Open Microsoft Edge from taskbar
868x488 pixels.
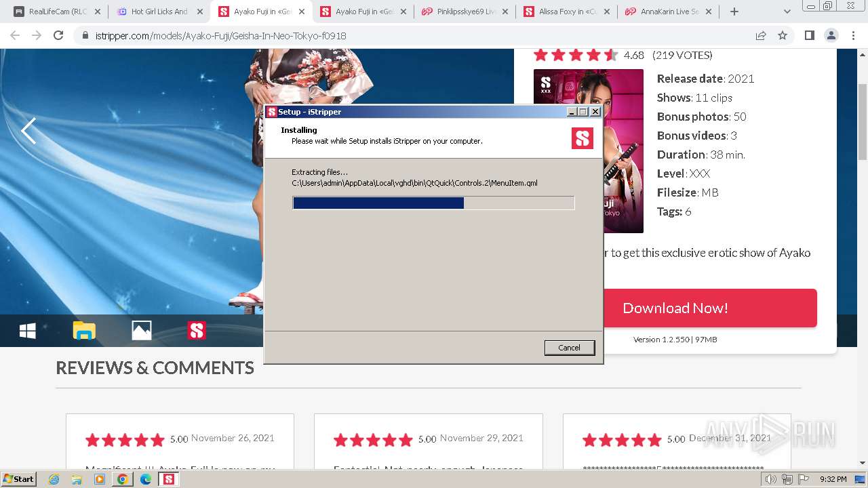pyautogui.click(x=146, y=479)
